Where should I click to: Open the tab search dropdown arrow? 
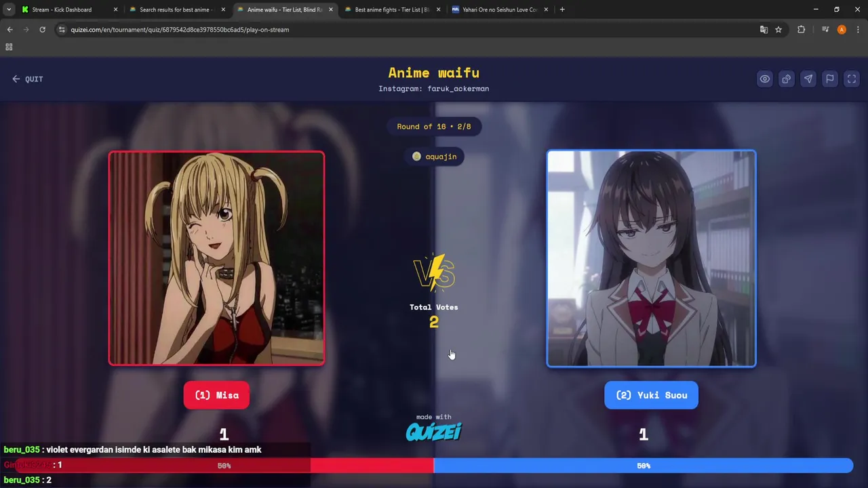point(9,9)
